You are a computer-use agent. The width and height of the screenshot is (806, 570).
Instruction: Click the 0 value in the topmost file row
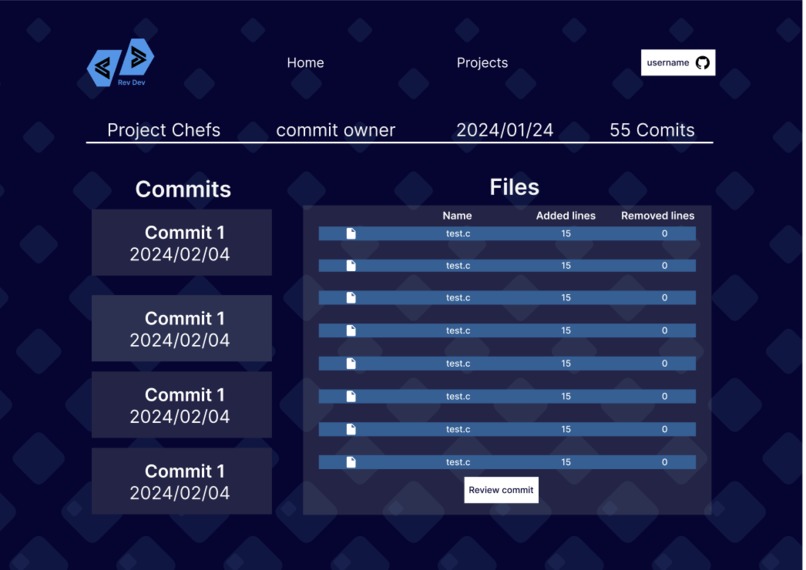pos(664,233)
